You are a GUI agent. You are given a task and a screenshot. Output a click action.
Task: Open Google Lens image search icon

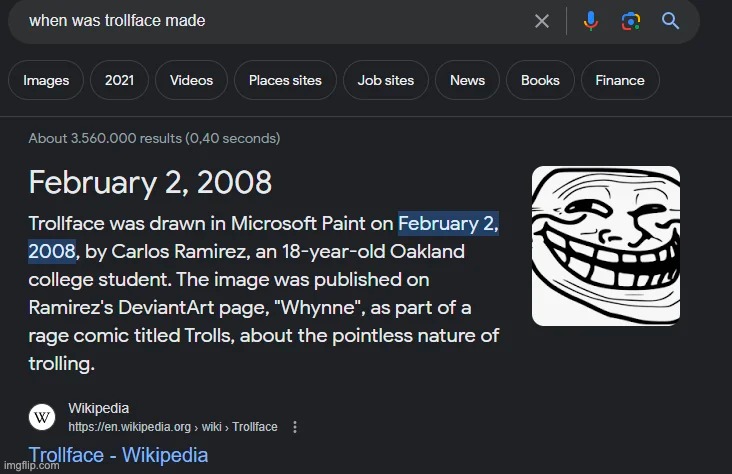point(630,21)
